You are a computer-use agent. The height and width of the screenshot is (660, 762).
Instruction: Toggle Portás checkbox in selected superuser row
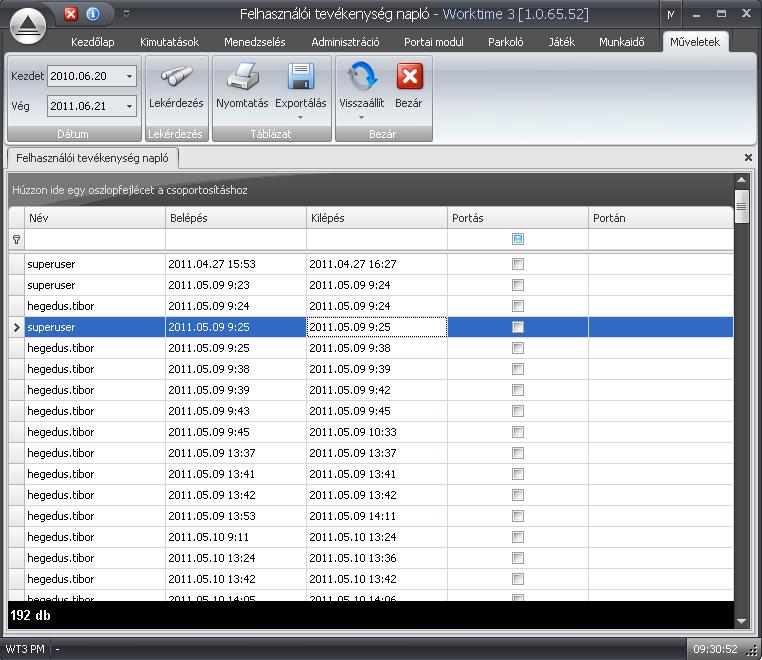[x=518, y=327]
